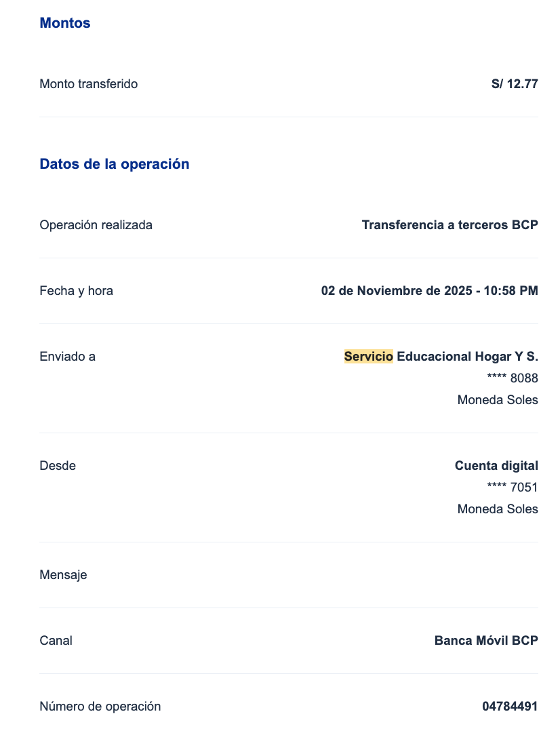This screenshot has height=735, width=560.
Task: Click Transferencia a terceros BCP value
Action: pyautogui.click(x=449, y=225)
